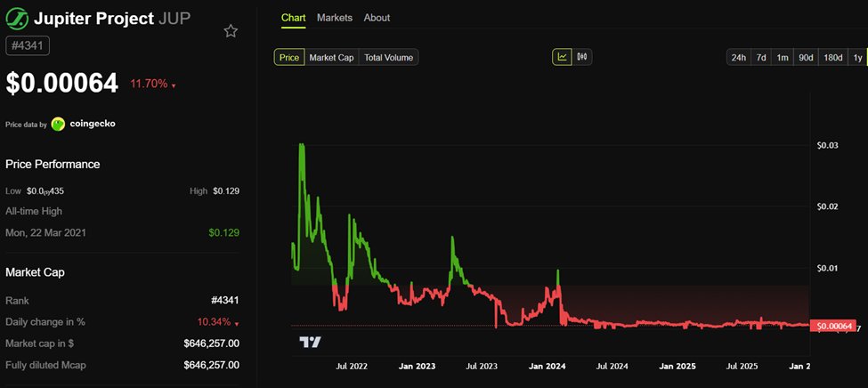The image size is (868, 388).
Task: Click the 11.70% price change value
Action: pyautogui.click(x=149, y=85)
